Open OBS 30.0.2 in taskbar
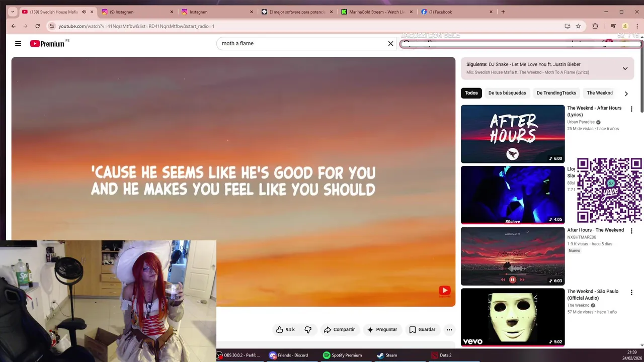 (238, 355)
